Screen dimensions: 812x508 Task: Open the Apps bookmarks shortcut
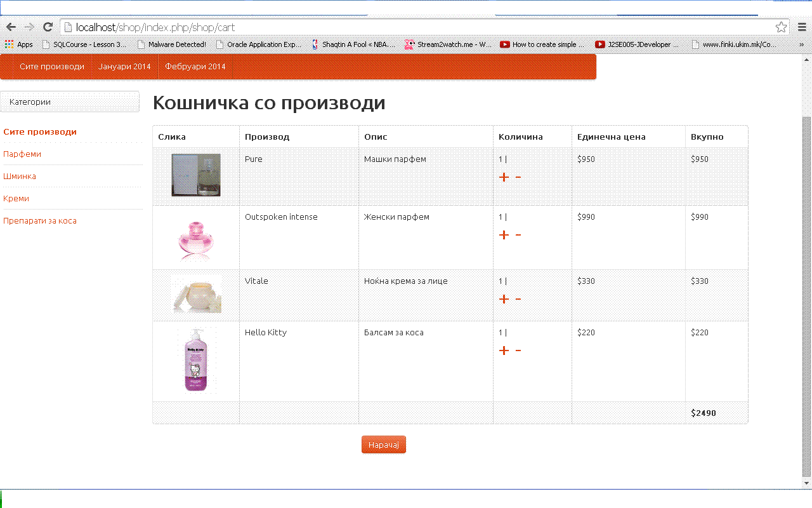pyautogui.click(x=19, y=44)
